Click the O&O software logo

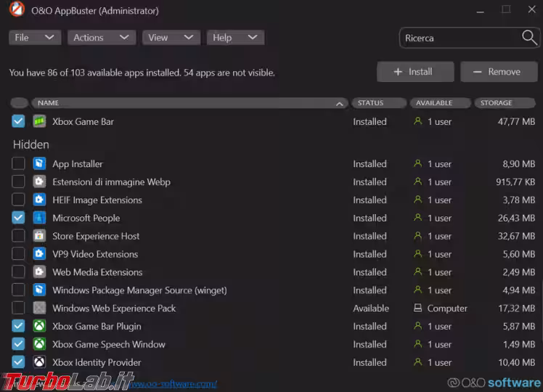[494, 383]
